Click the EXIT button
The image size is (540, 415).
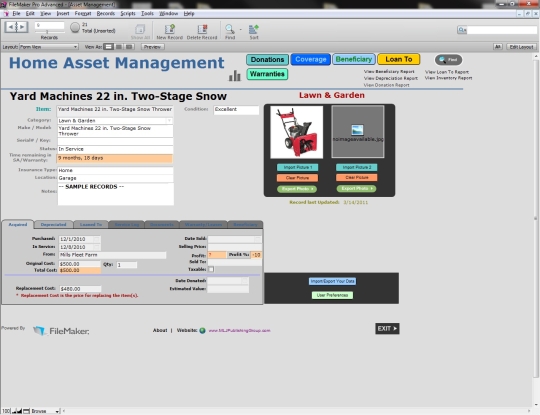(387, 329)
